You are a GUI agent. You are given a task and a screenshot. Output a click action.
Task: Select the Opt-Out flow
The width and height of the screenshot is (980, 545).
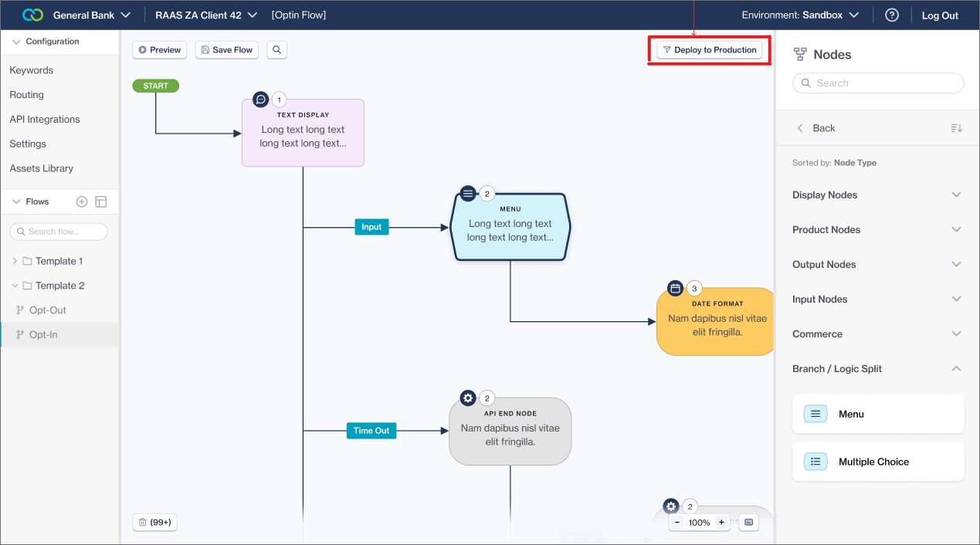(48, 310)
